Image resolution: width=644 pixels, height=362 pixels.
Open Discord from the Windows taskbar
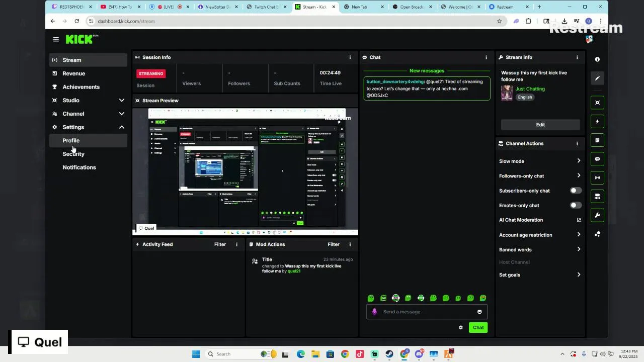click(419, 354)
